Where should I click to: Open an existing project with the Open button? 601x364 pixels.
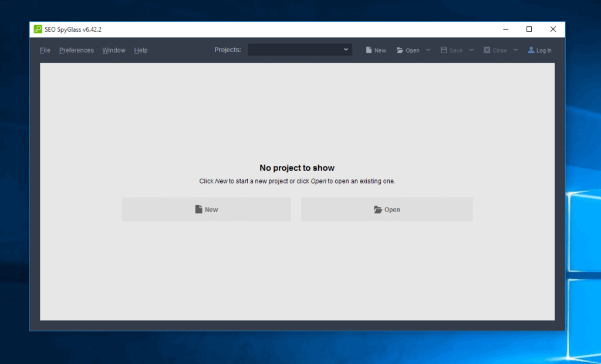387,209
